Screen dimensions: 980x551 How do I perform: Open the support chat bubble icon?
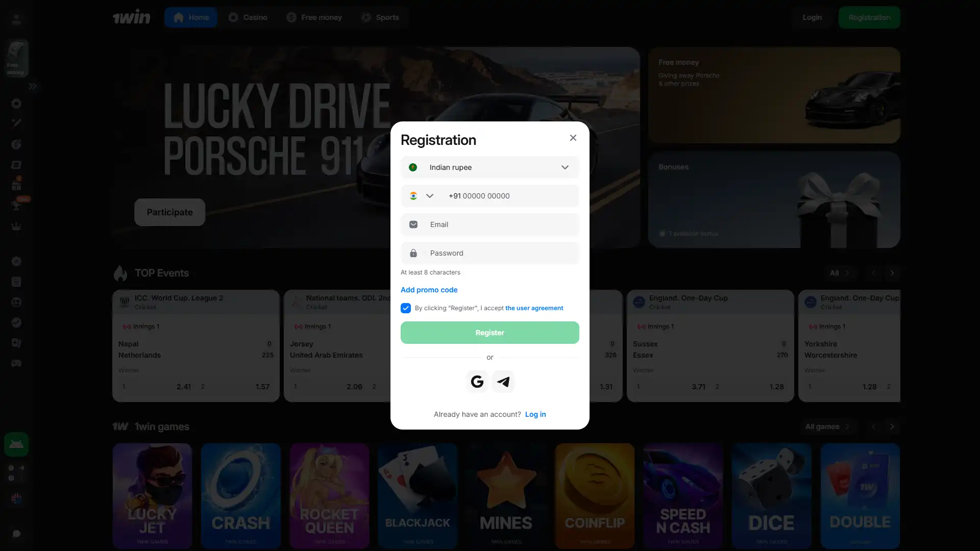tap(16, 534)
